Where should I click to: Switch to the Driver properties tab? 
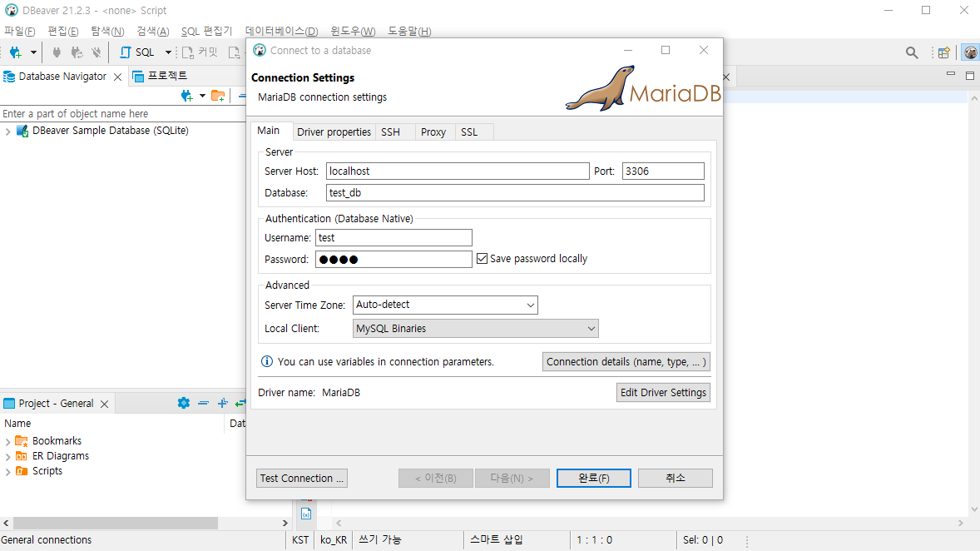pos(334,132)
